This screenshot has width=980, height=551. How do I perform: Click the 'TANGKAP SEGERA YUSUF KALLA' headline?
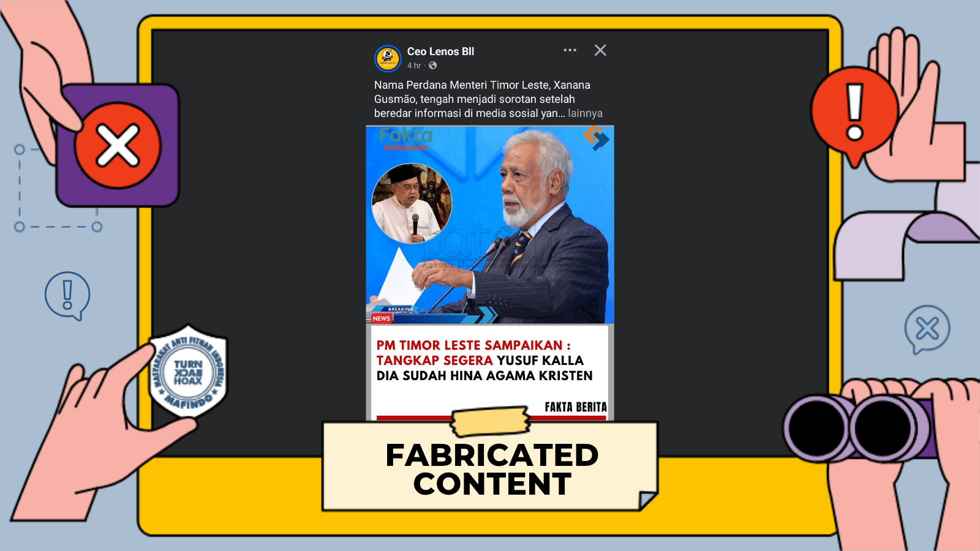(x=480, y=361)
